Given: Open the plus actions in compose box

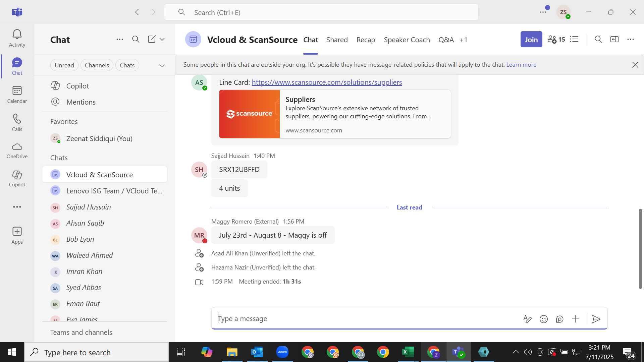Looking at the screenshot, I should [576, 319].
